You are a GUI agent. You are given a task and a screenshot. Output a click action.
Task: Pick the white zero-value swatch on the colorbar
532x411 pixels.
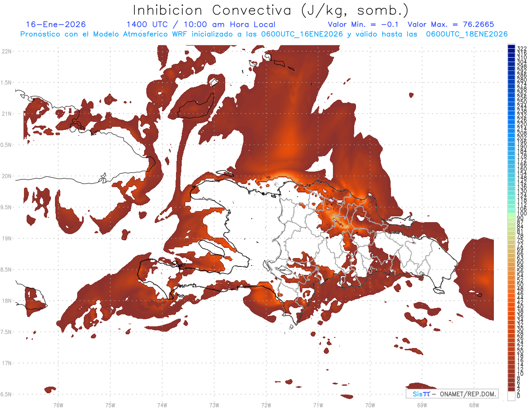point(511,395)
